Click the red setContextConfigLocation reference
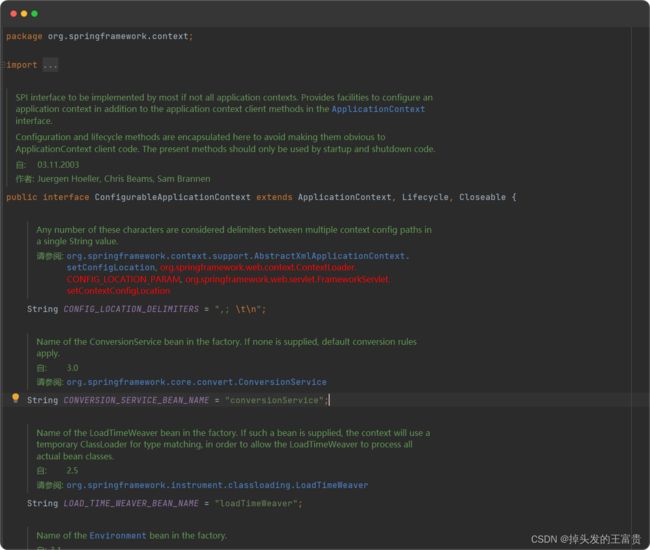This screenshot has height=550, width=650. point(118,291)
